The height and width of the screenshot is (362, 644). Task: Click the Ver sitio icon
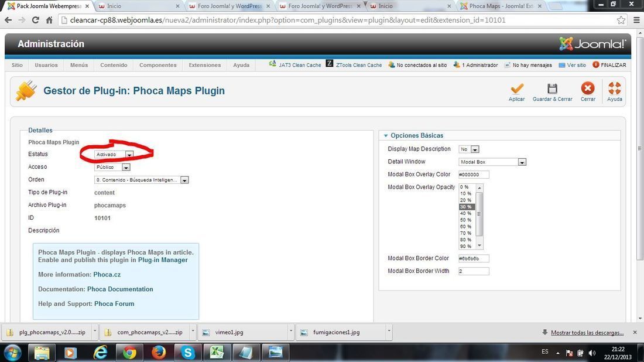pos(562,65)
